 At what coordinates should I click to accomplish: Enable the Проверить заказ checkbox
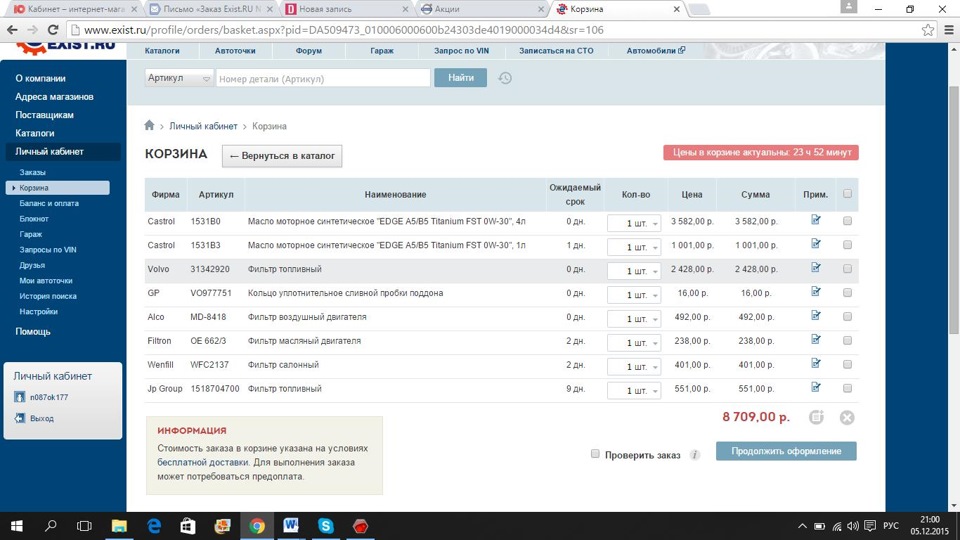point(595,454)
